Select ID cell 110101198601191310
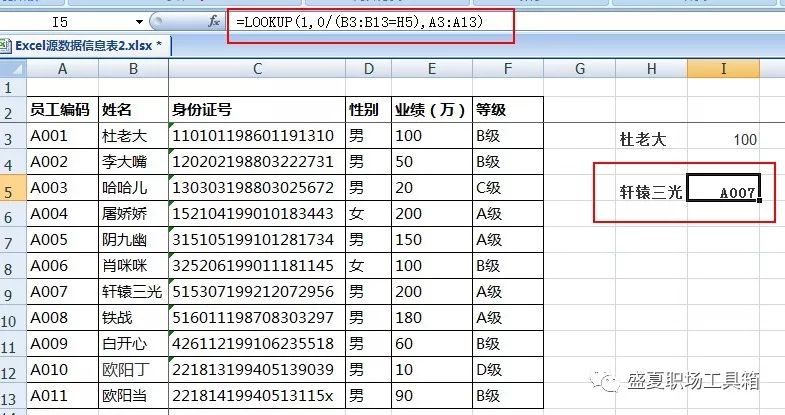 point(257,136)
